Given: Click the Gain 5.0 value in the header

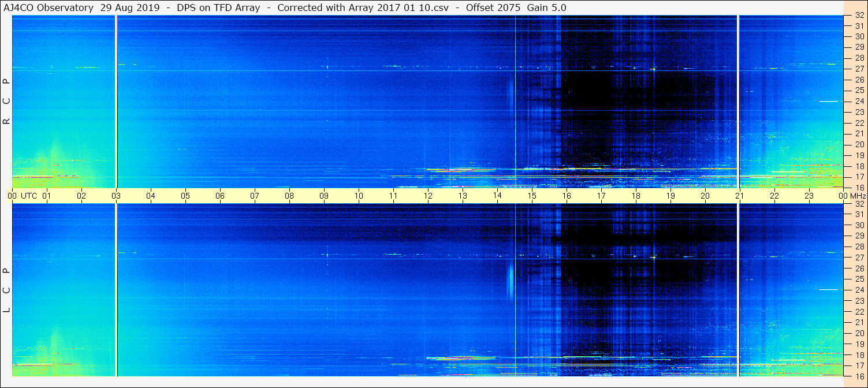Looking at the screenshot, I should pos(546,8).
